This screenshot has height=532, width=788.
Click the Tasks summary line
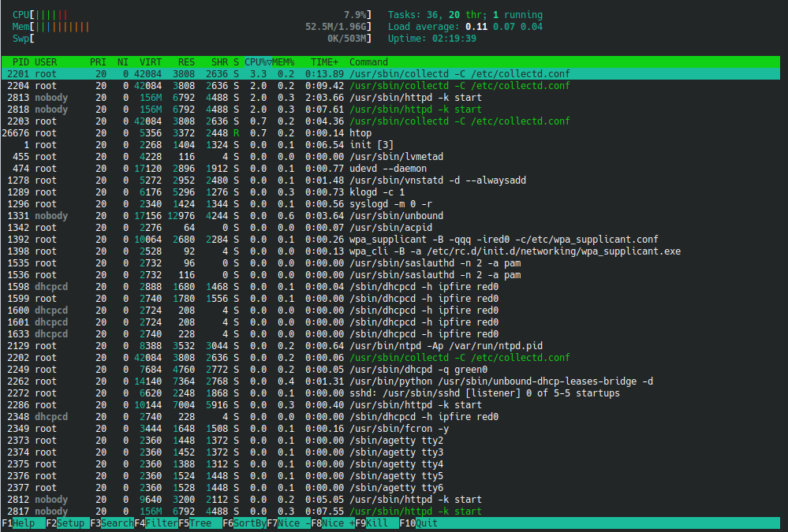pos(465,14)
